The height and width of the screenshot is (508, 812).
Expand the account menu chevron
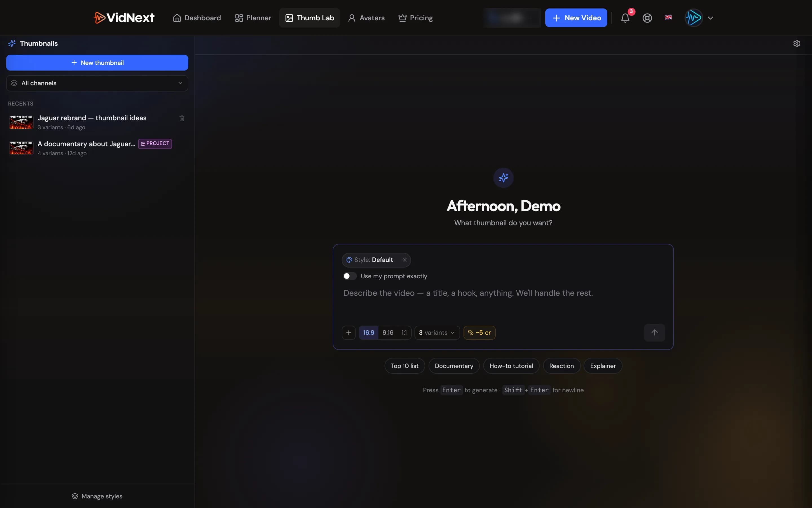click(x=710, y=18)
